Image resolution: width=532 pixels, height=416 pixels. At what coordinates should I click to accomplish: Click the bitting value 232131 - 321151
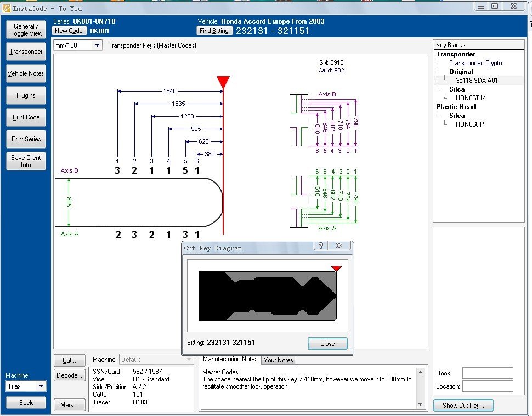tap(273, 31)
